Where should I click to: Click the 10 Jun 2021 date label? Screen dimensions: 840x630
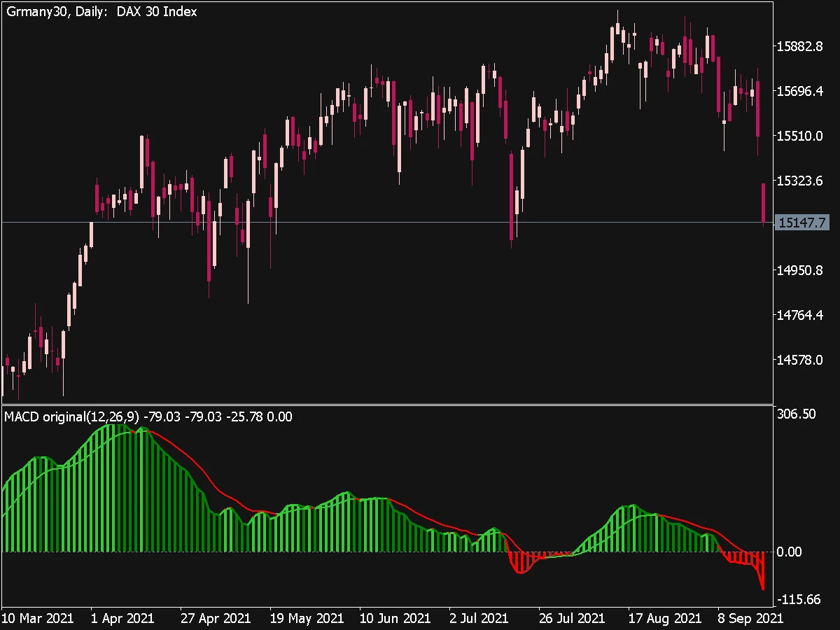[395, 619]
